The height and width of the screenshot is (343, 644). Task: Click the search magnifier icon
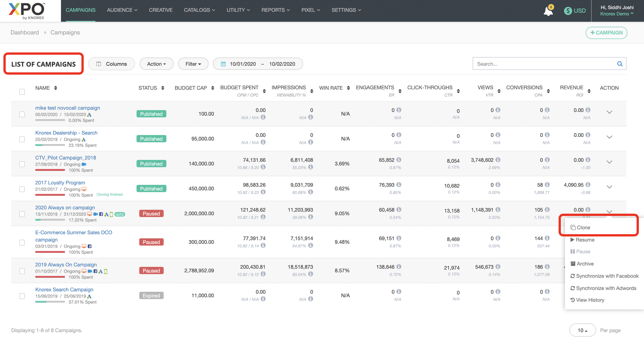tap(620, 64)
